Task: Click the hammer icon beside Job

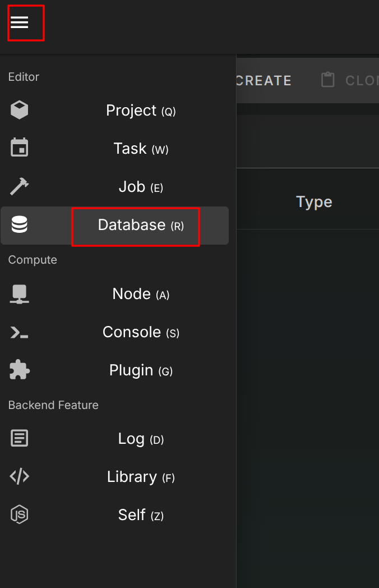Action: pyautogui.click(x=20, y=187)
